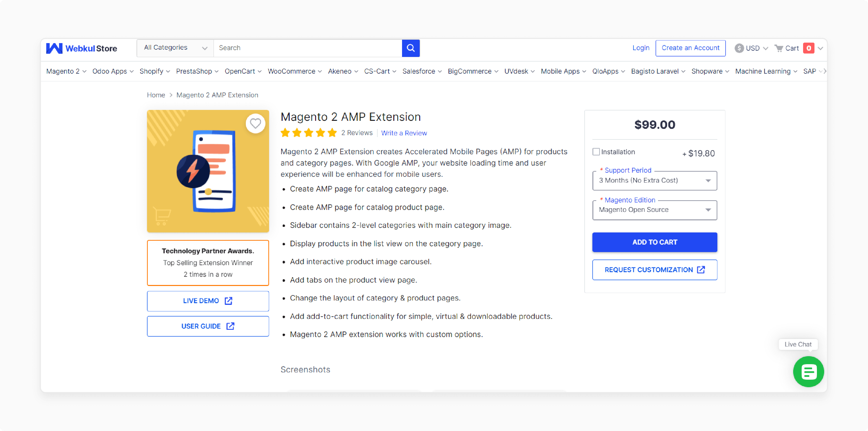The width and height of the screenshot is (868, 431).
Task: Click the shopping cart icon
Action: (779, 48)
